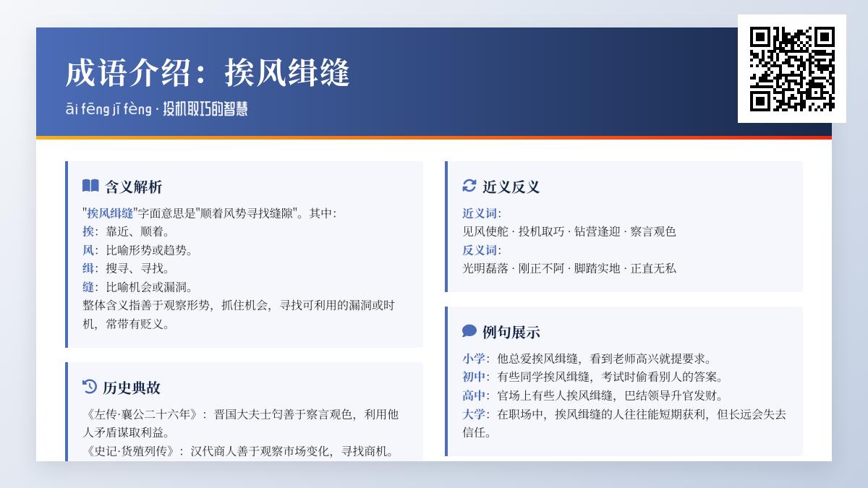Click the 初中 example sentence
The width and height of the screenshot is (868, 488).
[x=594, y=377]
